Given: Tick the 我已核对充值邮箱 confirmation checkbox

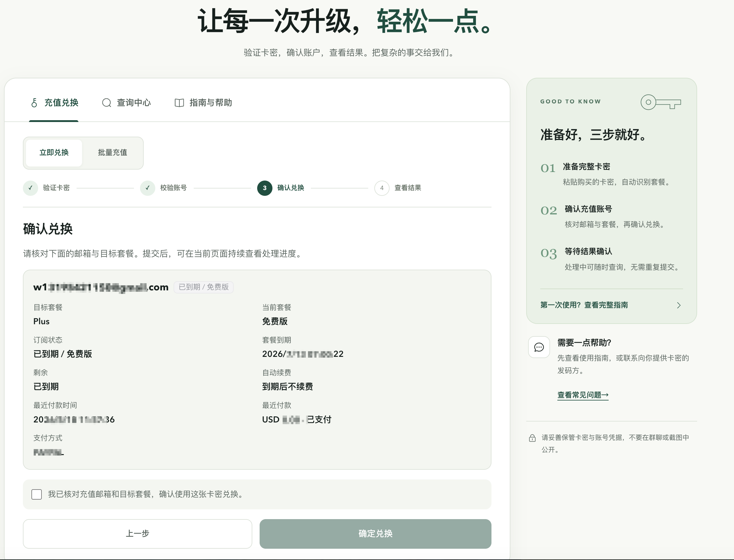Looking at the screenshot, I should tap(37, 494).
